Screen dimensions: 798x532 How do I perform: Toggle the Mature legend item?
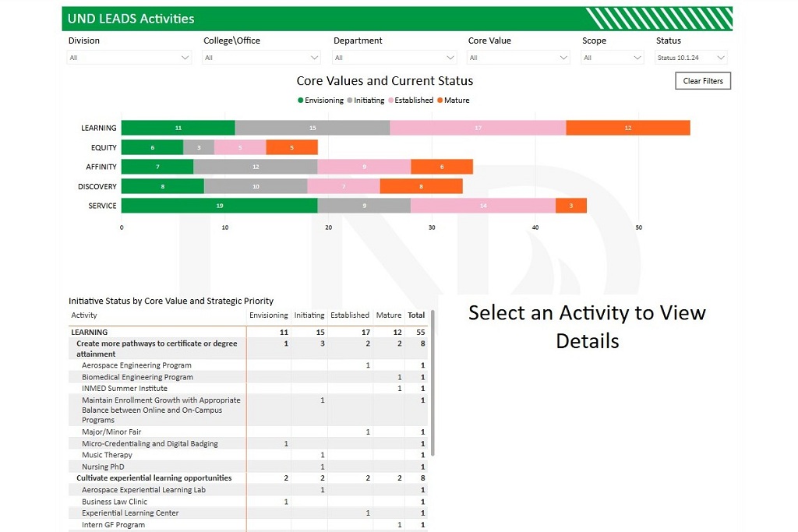click(x=454, y=100)
